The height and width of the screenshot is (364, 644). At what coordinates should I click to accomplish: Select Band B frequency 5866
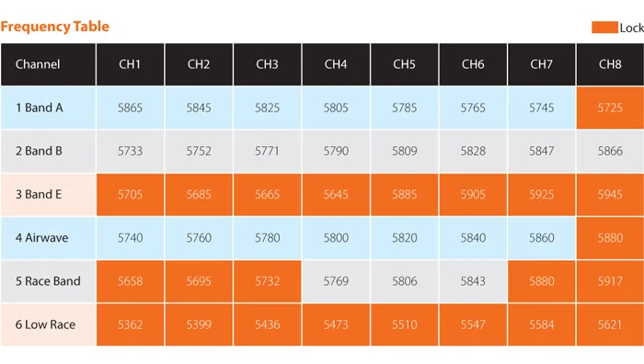click(610, 151)
